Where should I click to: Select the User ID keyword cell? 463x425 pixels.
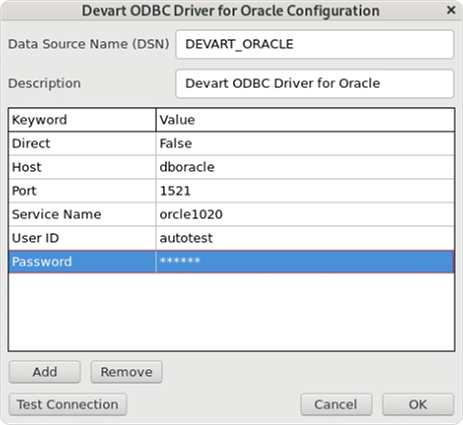[82, 238]
